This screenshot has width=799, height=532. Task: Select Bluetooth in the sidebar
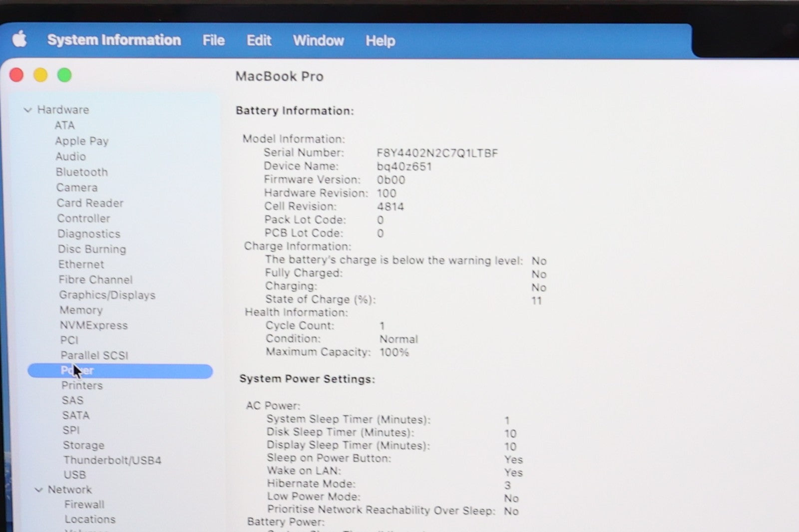81,172
